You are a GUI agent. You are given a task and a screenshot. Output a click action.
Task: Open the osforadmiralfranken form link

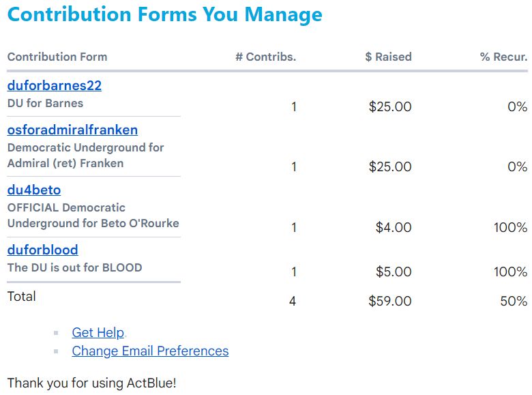72,130
